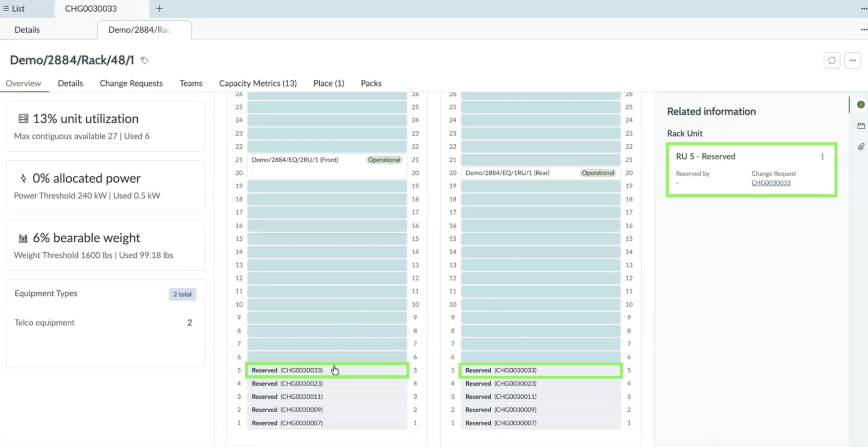Screen dimensions: 868x447
Task: Select front Reserved (CHG0030011) unit 3
Action: pos(327,397)
